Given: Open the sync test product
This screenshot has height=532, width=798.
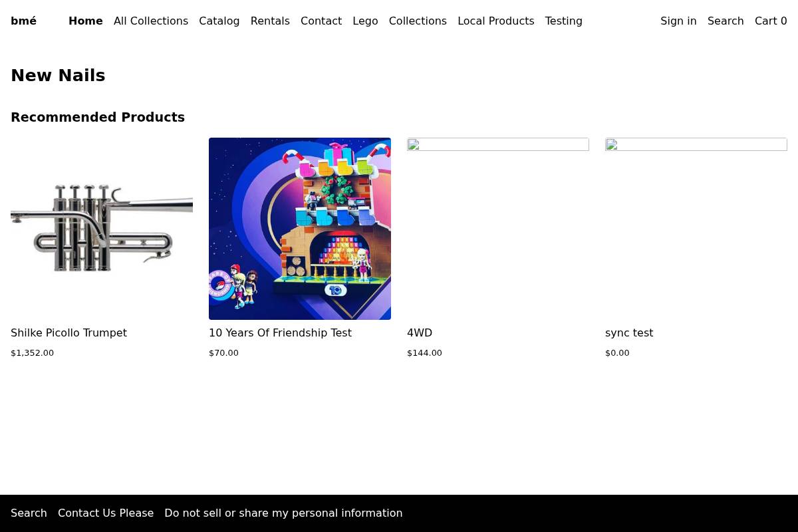Looking at the screenshot, I should [629, 332].
